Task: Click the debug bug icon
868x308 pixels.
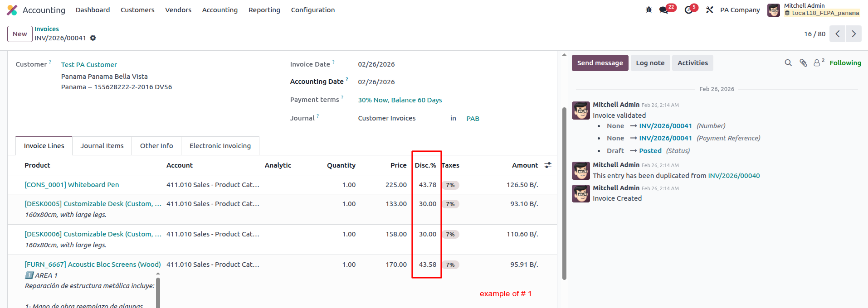Action: point(649,10)
